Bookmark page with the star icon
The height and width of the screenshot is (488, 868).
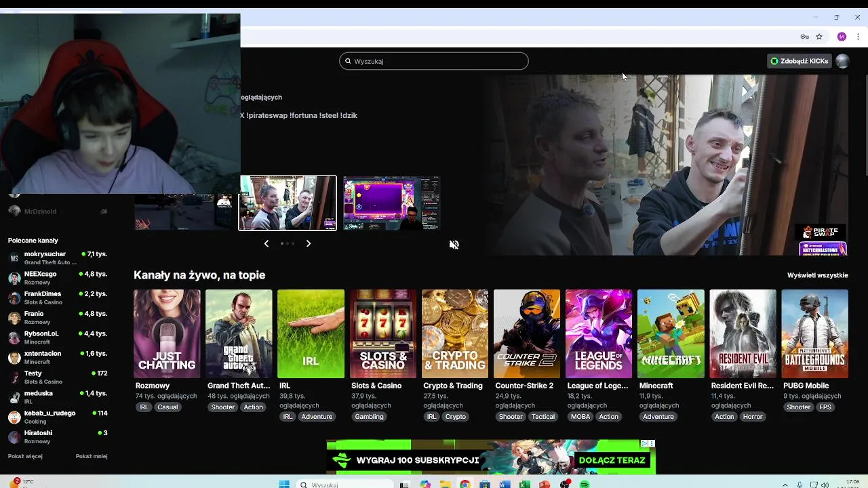coord(819,37)
